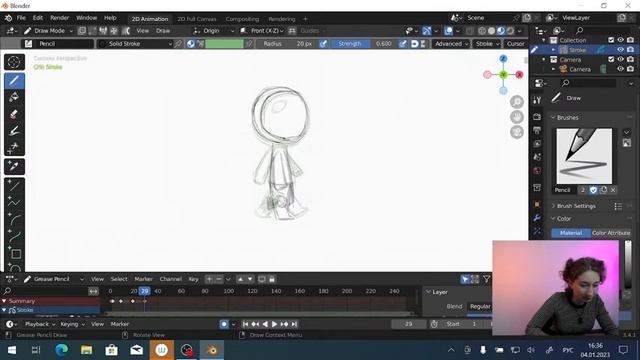Open the Advanced brush dropdown
Screen dimensions: 640x360
coord(451,44)
